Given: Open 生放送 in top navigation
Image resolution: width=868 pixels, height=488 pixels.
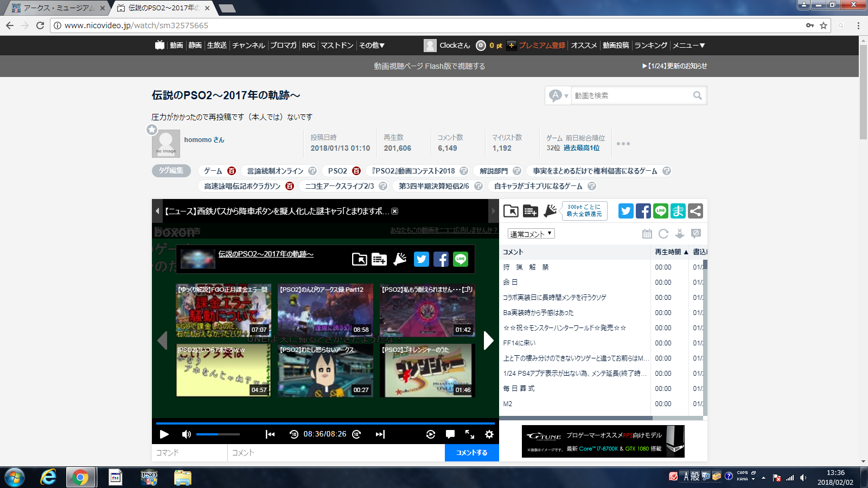Looking at the screenshot, I should tap(217, 46).
